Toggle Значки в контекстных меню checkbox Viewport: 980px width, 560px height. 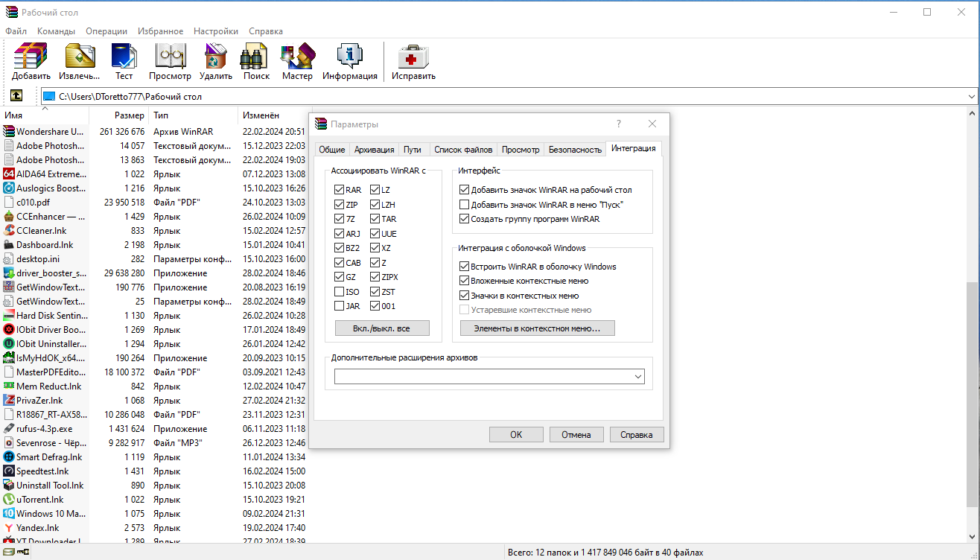tap(465, 296)
